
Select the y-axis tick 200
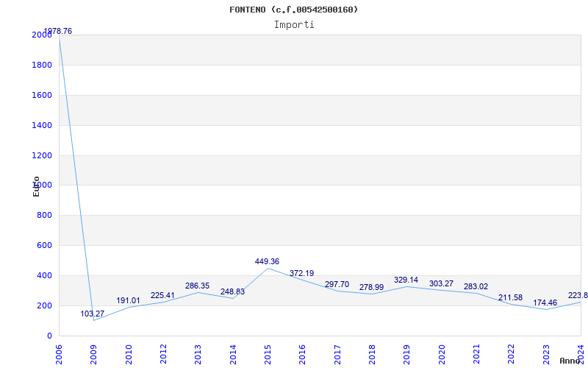click(44, 305)
